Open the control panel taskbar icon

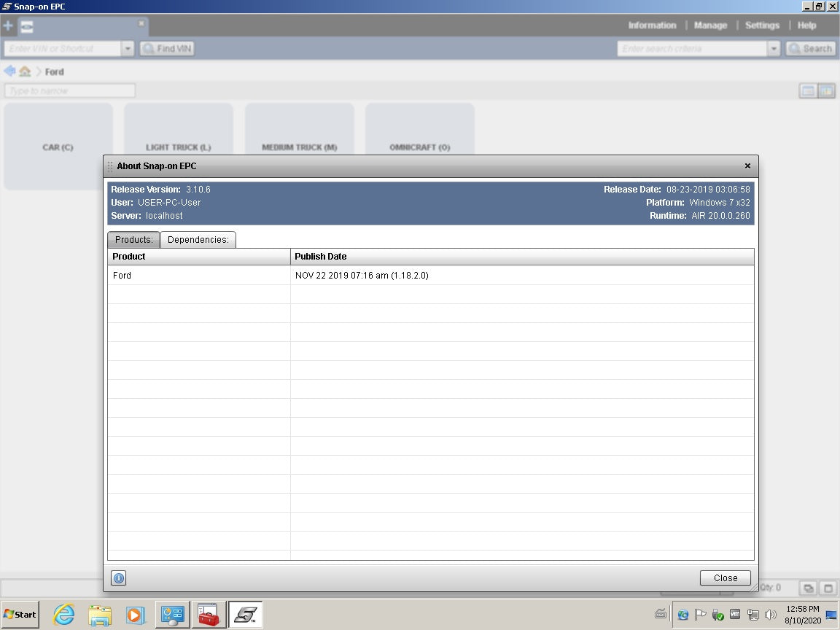pyautogui.click(x=173, y=615)
